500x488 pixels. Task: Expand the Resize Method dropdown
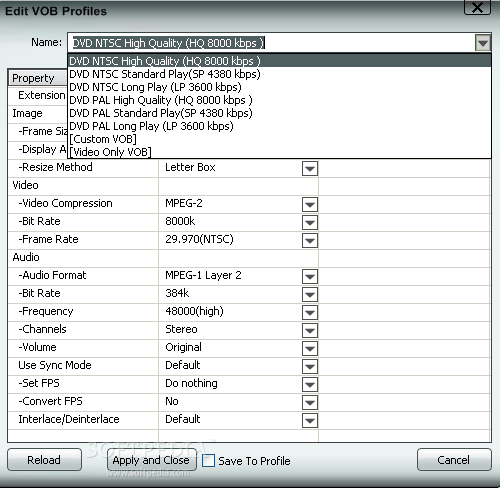(x=310, y=168)
